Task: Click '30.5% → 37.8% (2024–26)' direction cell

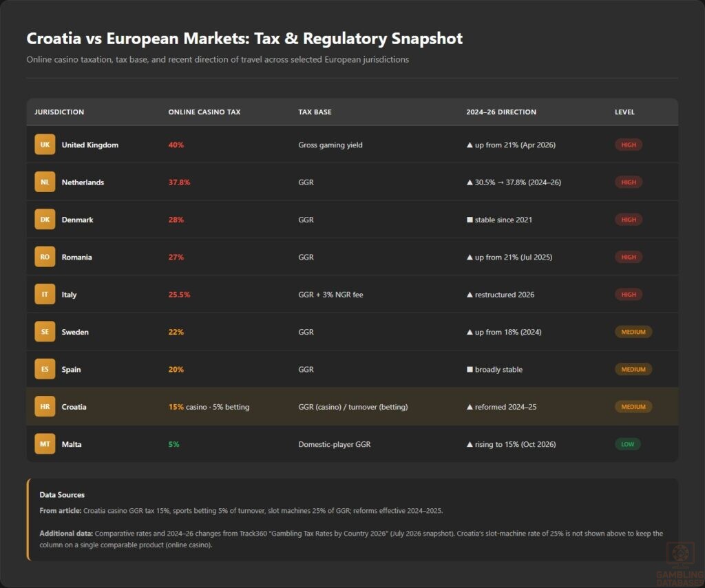Action: tap(514, 182)
